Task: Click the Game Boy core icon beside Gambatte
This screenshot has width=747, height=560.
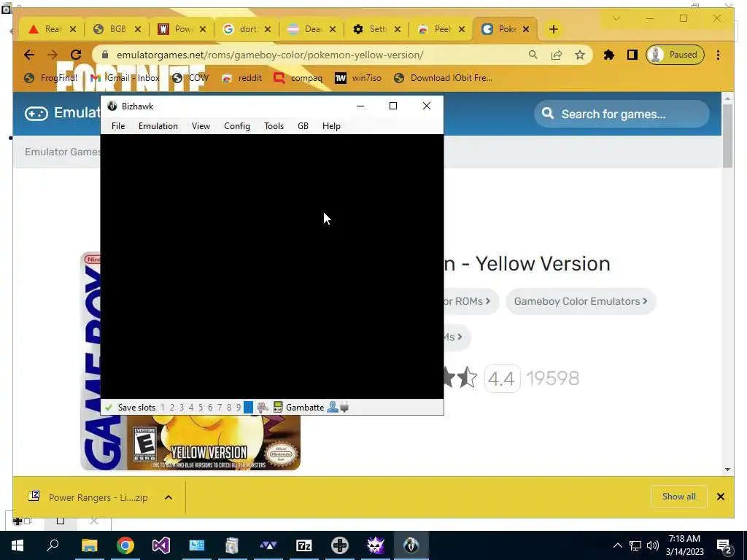Action: click(x=278, y=407)
